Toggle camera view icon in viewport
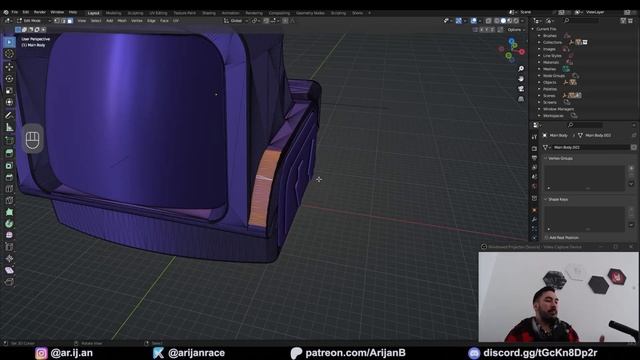The height and width of the screenshot is (360, 640). coord(521,89)
